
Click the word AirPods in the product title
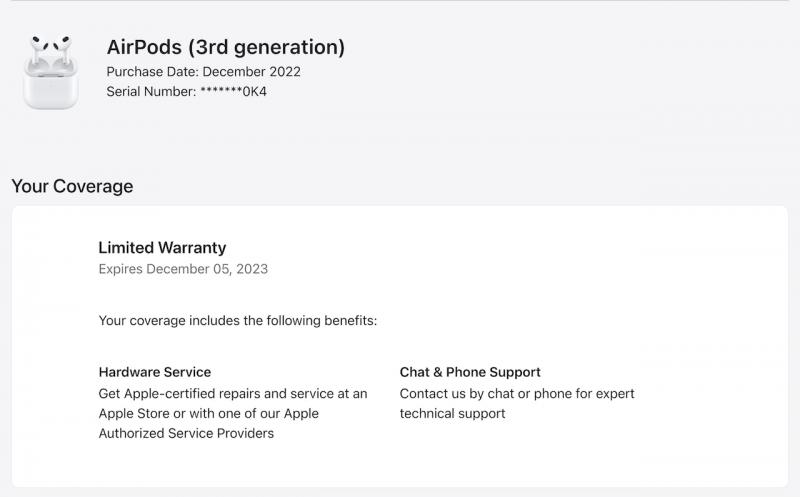(144, 47)
